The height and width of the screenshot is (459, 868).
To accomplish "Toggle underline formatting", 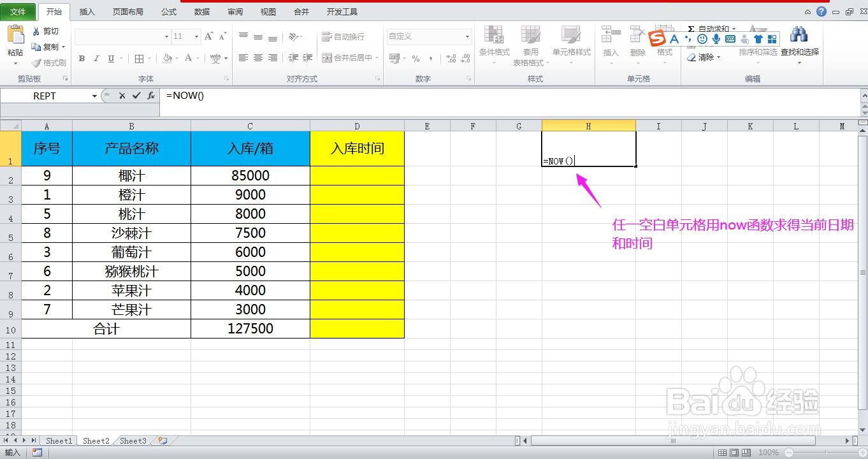I will (x=111, y=59).
